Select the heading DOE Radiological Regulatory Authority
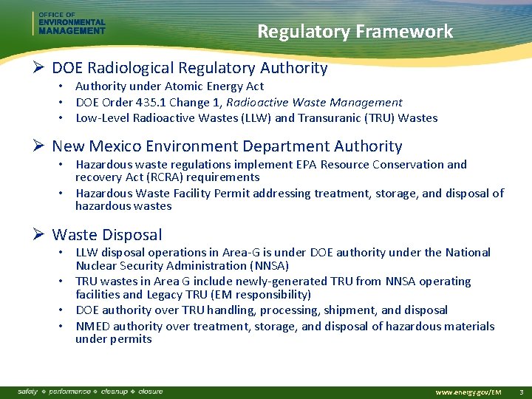Screen dimensions: 532x399 click(190, 67)
